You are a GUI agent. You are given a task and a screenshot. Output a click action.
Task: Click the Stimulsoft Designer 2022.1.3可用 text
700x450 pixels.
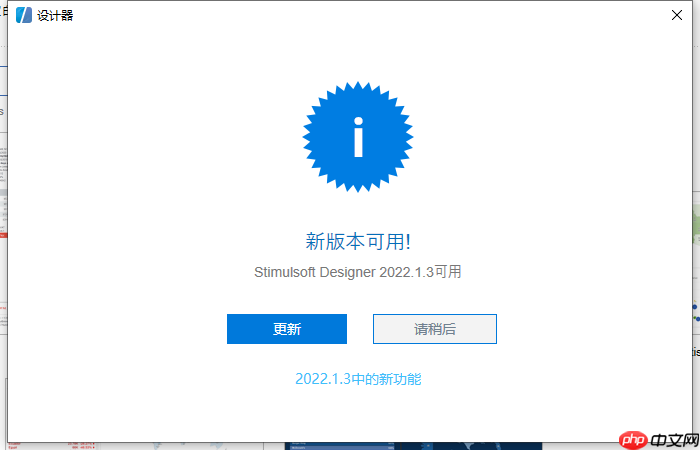[358, 272]
